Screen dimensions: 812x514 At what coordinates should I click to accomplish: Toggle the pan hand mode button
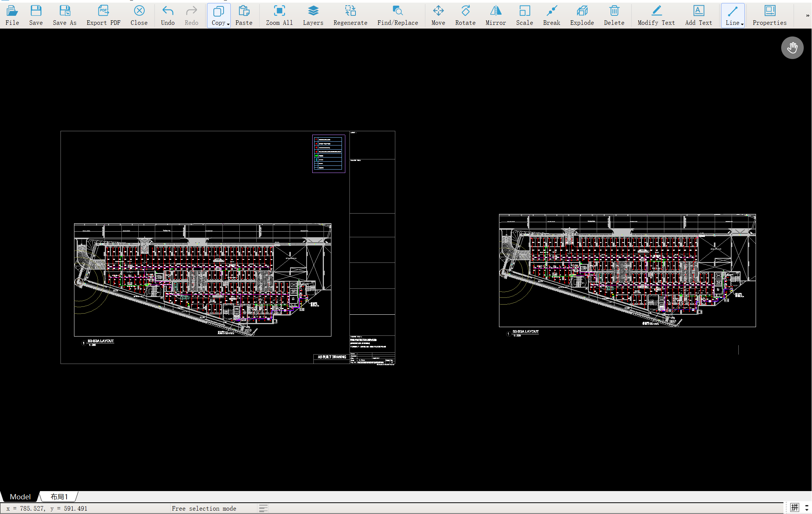792,48
